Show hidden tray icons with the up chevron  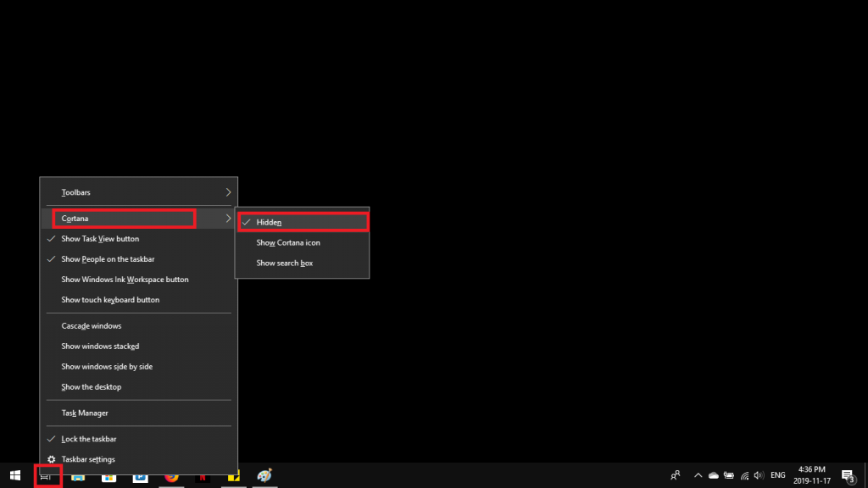698,475
